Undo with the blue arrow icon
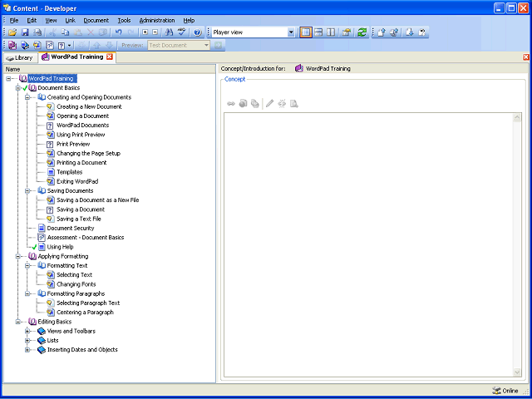532x399 pixels. point(118,32)
